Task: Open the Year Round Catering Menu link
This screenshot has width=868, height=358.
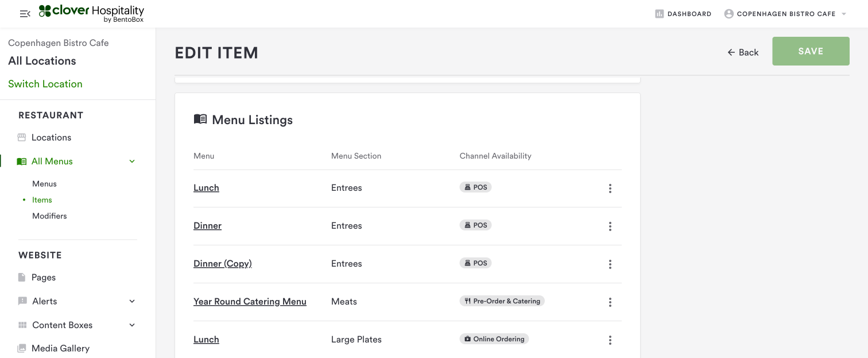Action: [250, 302]
